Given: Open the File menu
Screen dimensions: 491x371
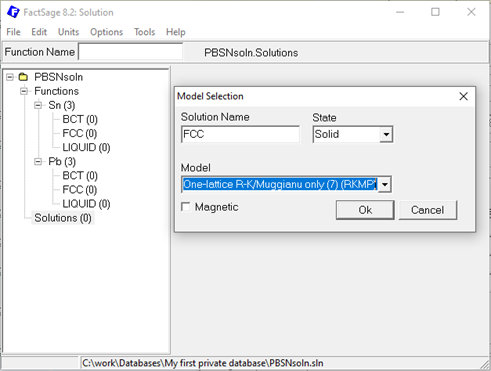Looking at the screenshot, I should [13, 32].
